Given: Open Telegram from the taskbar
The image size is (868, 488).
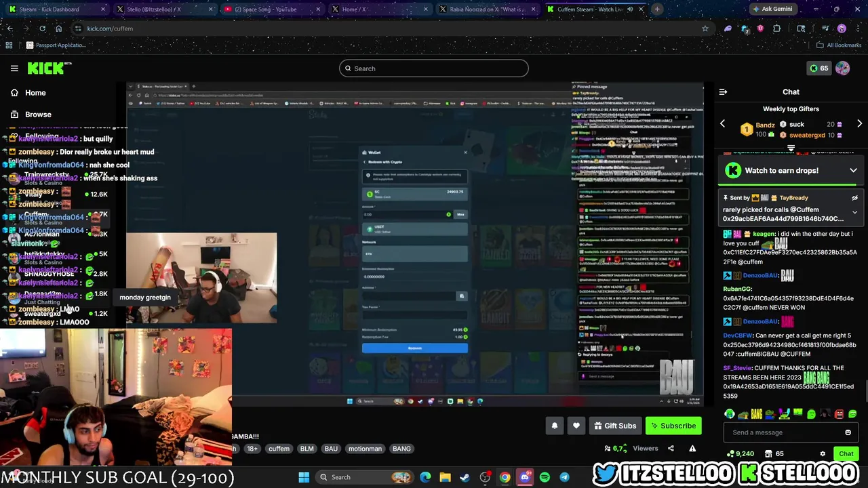Looking at the screenshot, I should (x=564, y=477).
